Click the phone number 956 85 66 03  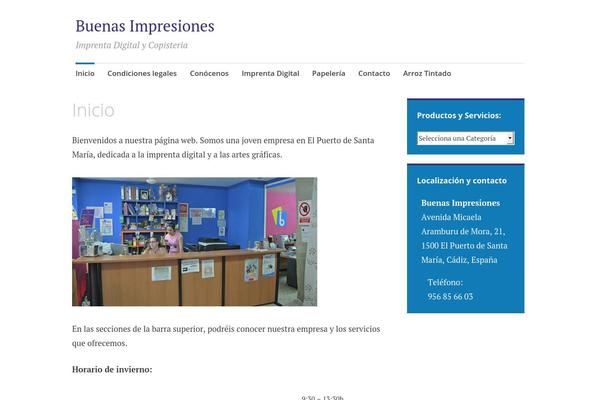tap(450, 296)
